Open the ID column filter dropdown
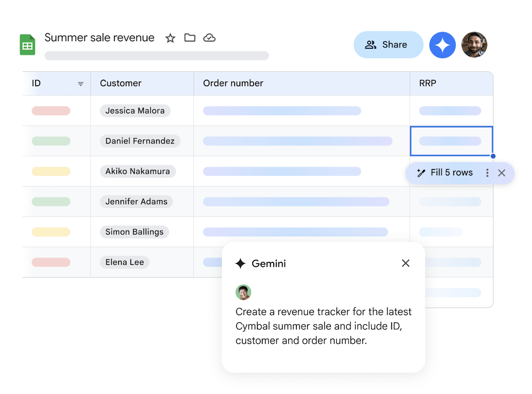Image resolution: width=532 pixels, height=394 pixels. coord(81,84)
